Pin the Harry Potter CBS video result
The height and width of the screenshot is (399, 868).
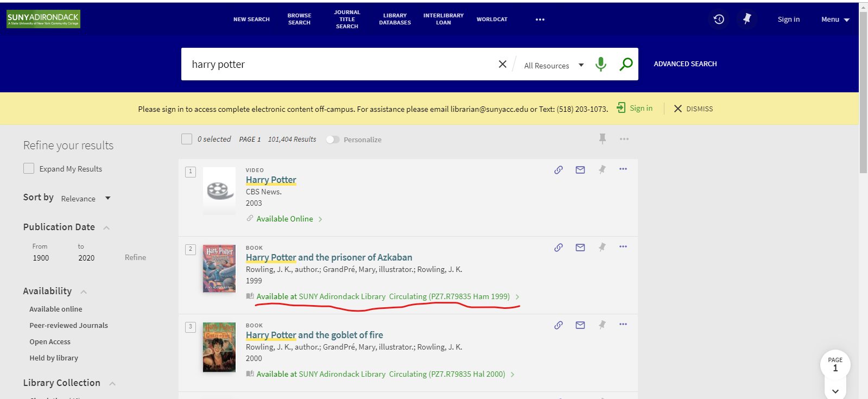pyautogui.click(x=602, y=169)
